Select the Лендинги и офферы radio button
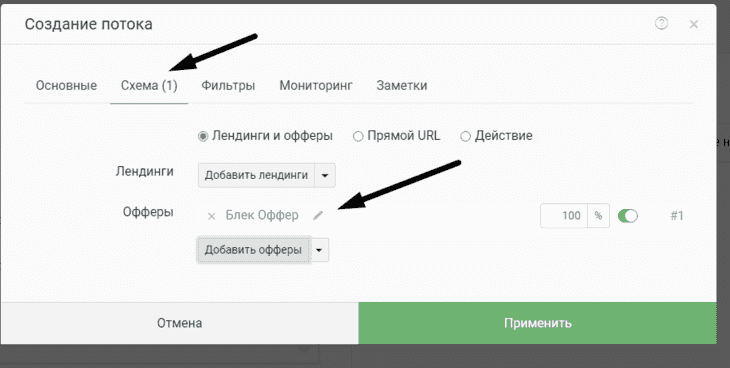 (203, 136)
